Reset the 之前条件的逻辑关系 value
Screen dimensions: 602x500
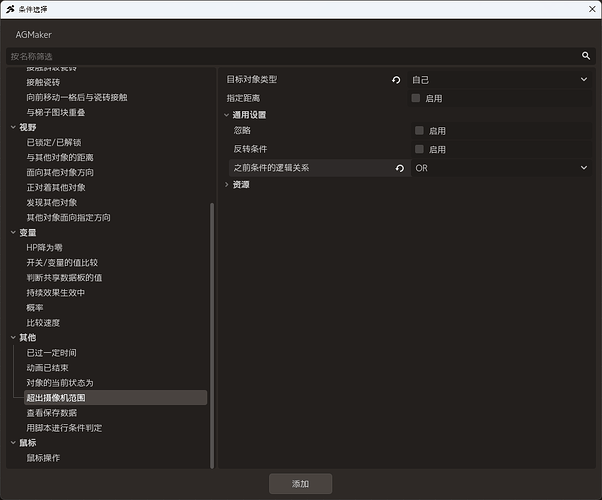tap(400, 168)
